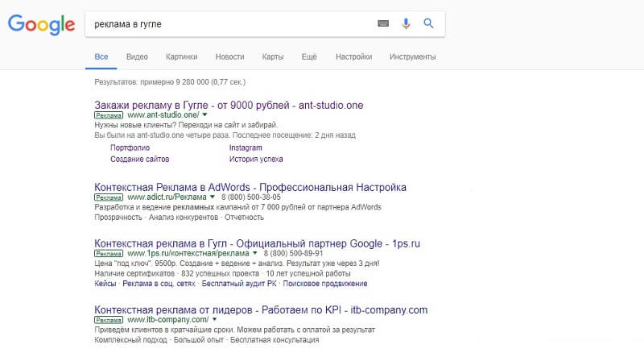644x357 pixels.
Task: Start voice search with microphone icon
Action: point(406,24)
